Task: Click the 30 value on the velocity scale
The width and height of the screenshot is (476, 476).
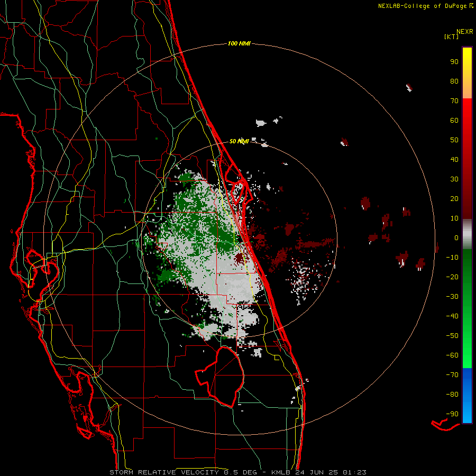Action: pos(454,179)
